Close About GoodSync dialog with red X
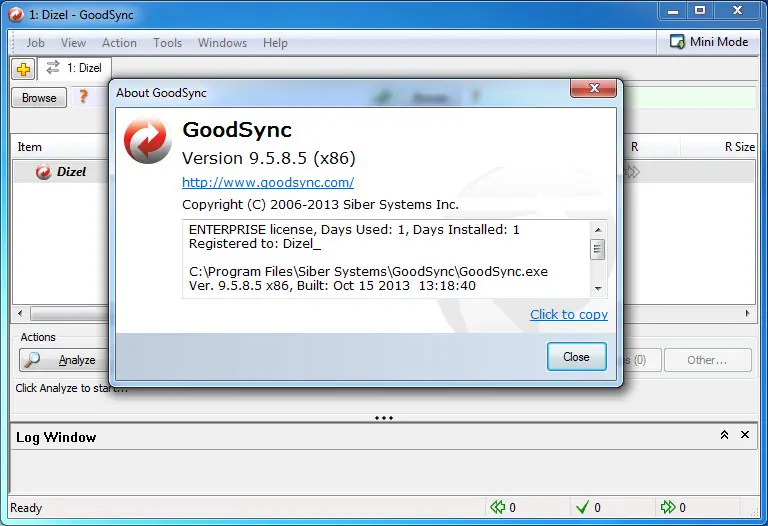Image resolution: width=768 pixels, height=526 pixels. coord(594,88)
